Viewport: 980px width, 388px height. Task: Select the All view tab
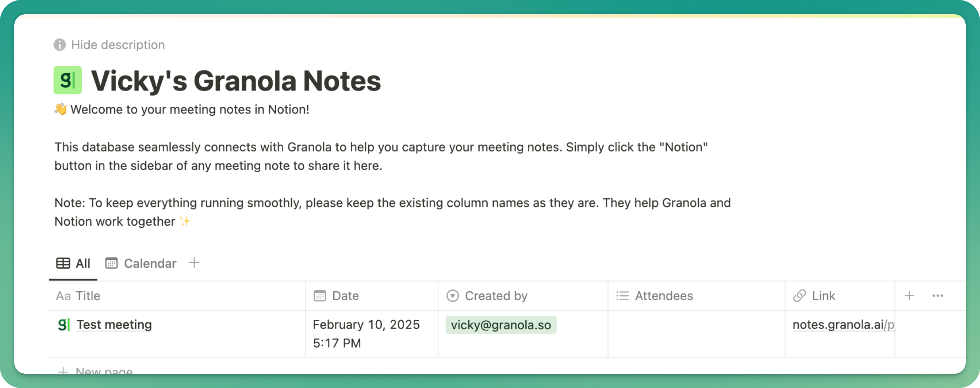click(73, 263)
